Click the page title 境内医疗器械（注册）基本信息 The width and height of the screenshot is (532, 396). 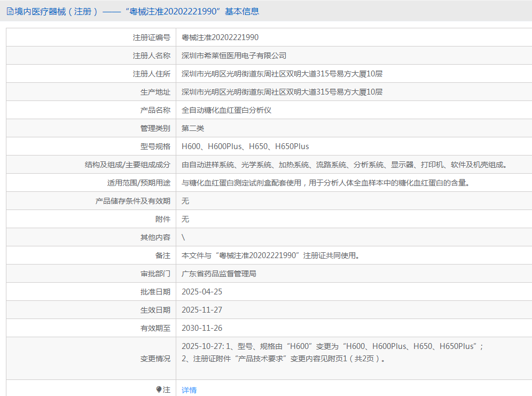[137, 12]
